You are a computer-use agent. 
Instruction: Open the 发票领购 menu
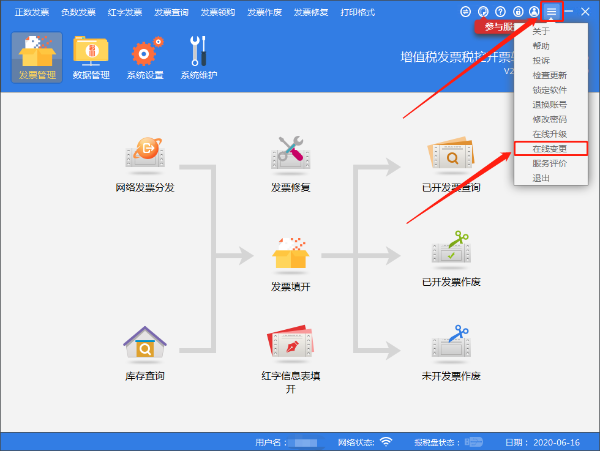click(x=218, y=12)
